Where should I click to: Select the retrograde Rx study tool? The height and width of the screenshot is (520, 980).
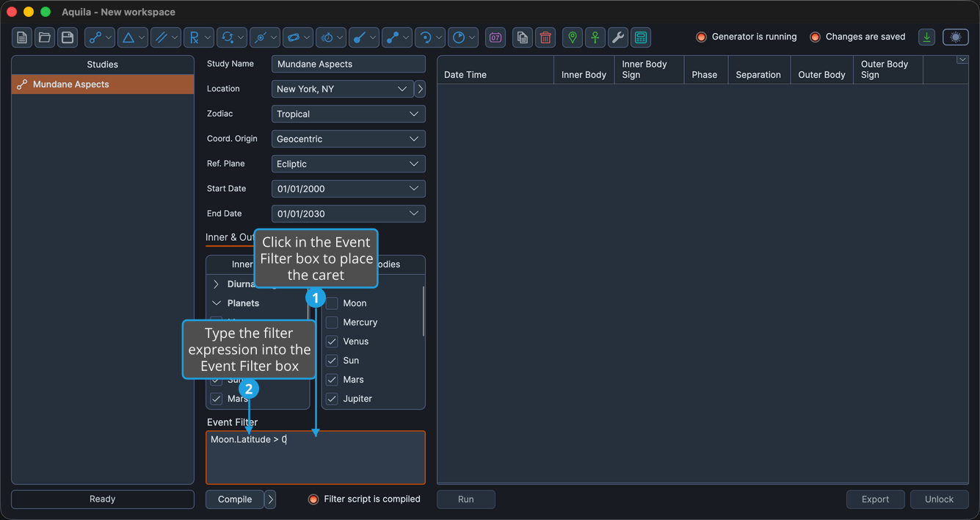click(x=199, y=37)
